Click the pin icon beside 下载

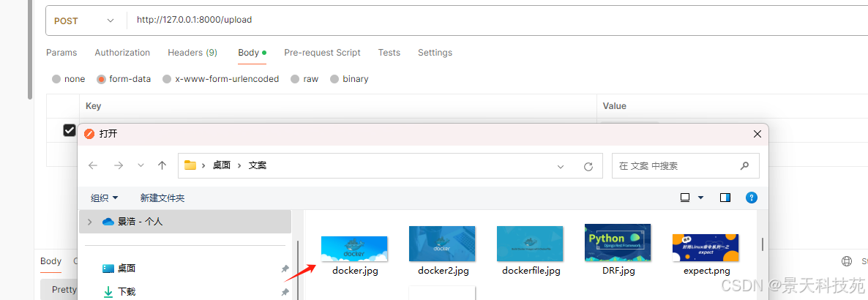285,292
